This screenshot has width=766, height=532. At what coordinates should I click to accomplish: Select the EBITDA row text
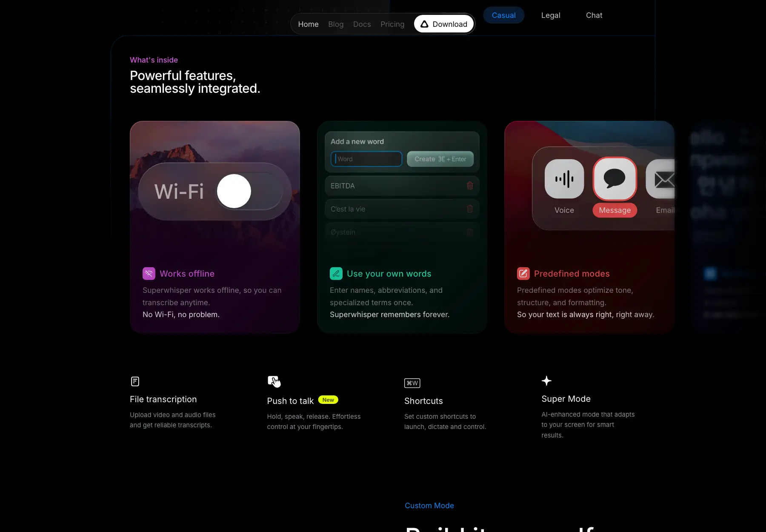point(343,186)
